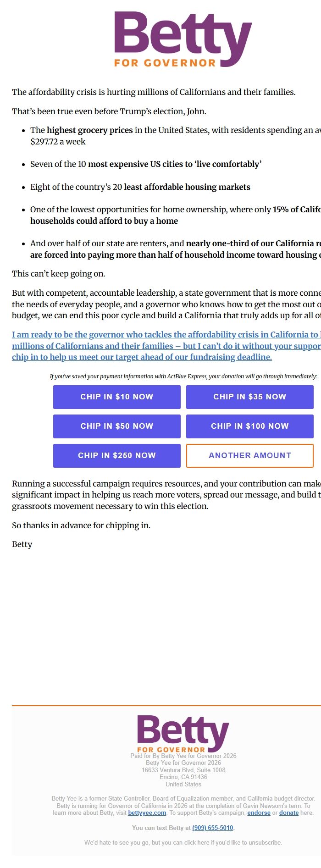Click the Betty signature text

[x=22, y=544]
